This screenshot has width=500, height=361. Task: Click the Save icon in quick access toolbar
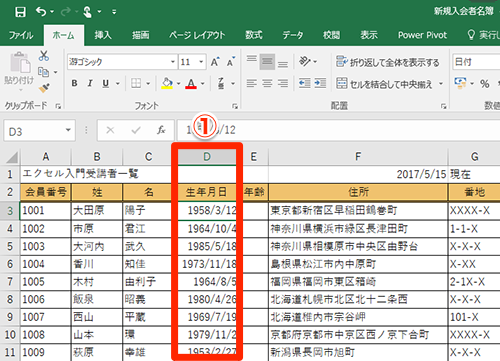point(20,12)
